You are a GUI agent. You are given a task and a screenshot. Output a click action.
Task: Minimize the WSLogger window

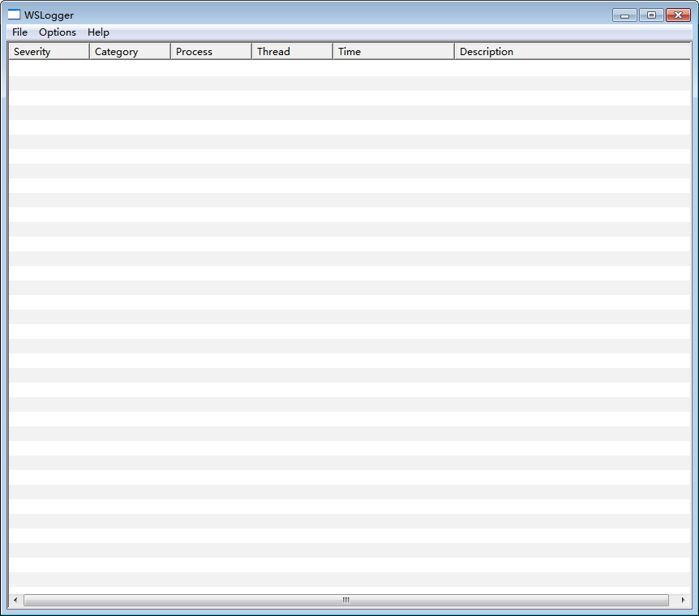point(624,15)
